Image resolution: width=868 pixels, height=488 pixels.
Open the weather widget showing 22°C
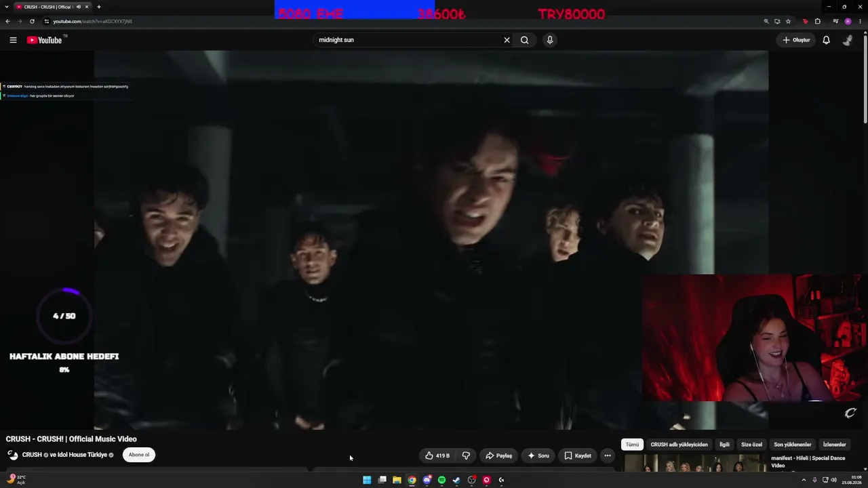[16, 480]
